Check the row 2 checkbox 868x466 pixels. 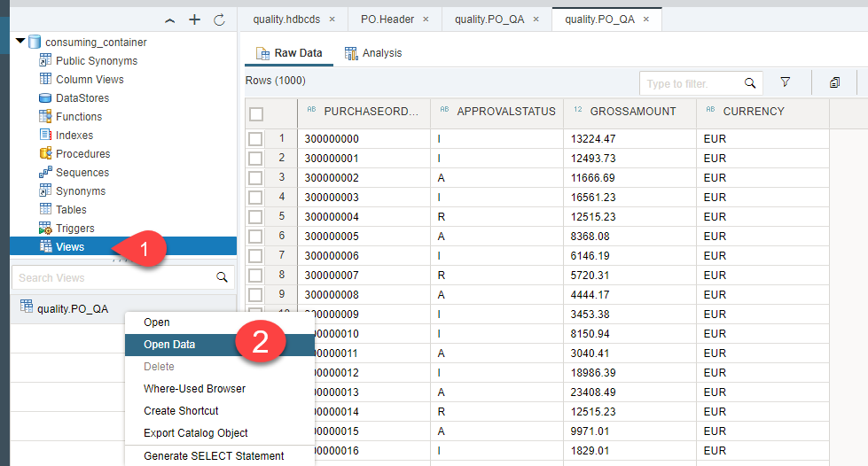tap(255, 159)
